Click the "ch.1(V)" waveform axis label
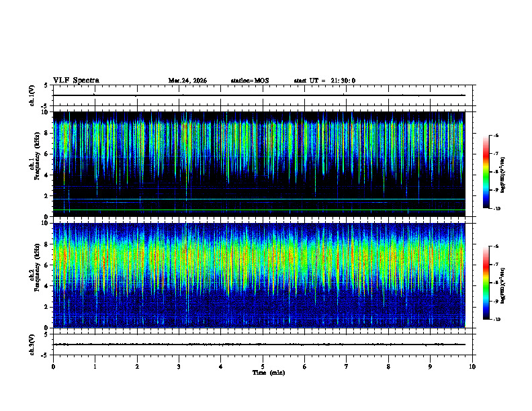 tap(32, 95)
